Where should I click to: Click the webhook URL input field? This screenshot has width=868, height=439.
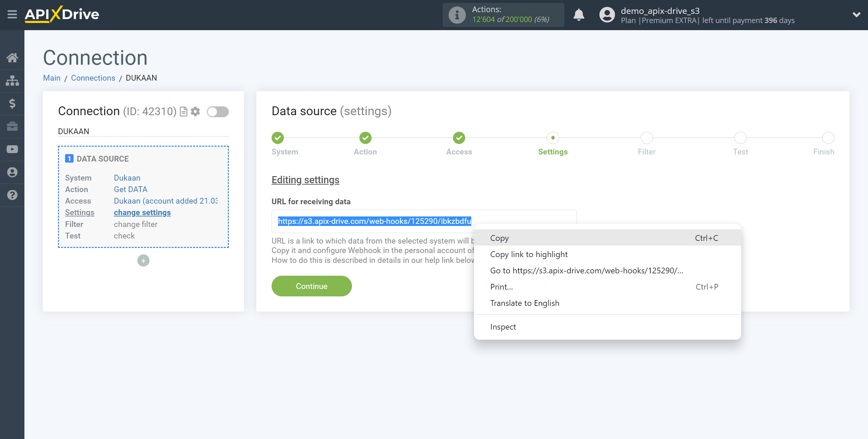424,221
